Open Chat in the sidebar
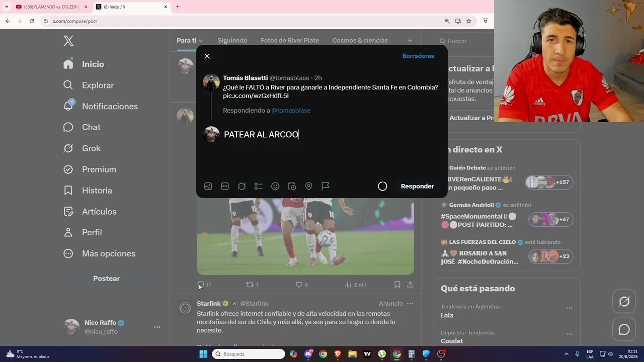Image resolution: width=644 pixels, height=362 pixels. pyautogui.click(x=82, y=128)
